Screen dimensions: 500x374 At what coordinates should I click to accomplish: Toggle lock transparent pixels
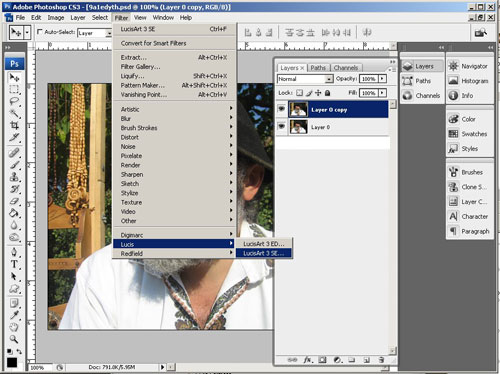pos(299,93)
